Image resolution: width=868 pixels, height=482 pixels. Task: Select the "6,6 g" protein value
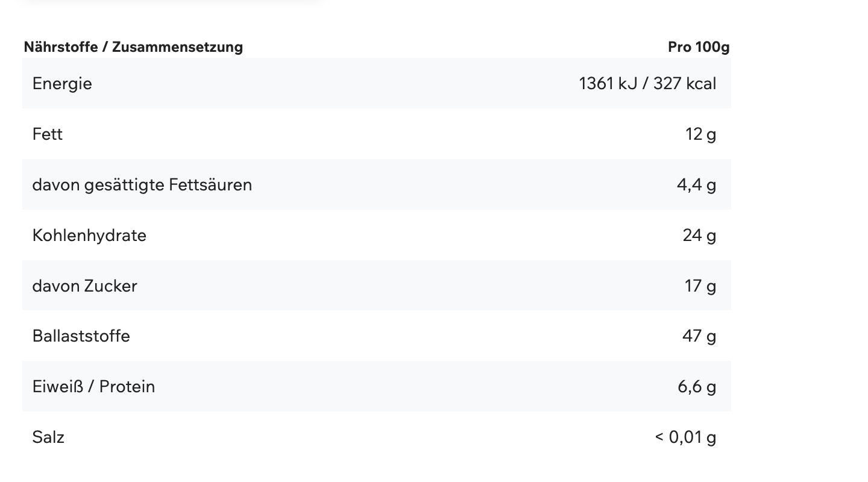(697, 387)
